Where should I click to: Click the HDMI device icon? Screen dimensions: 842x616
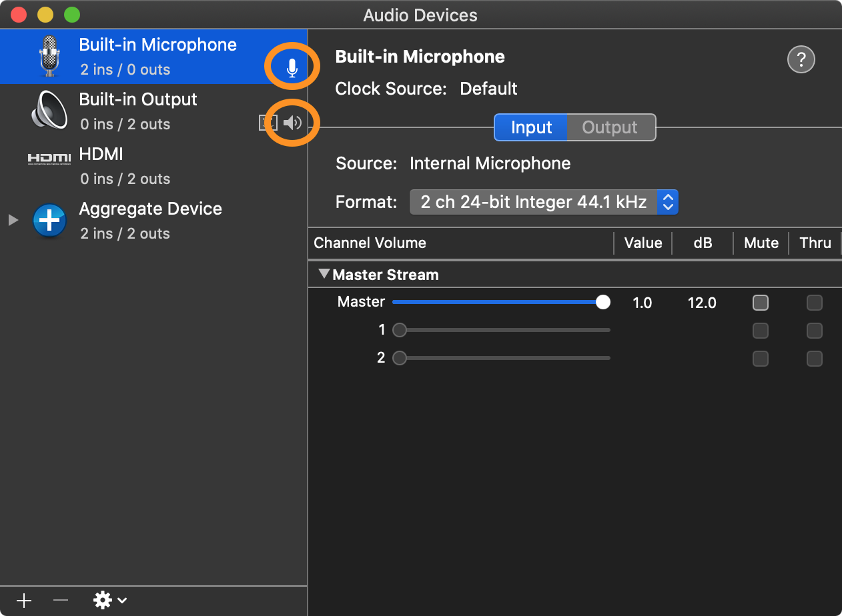pyautogui.click(x=49, y=159)
